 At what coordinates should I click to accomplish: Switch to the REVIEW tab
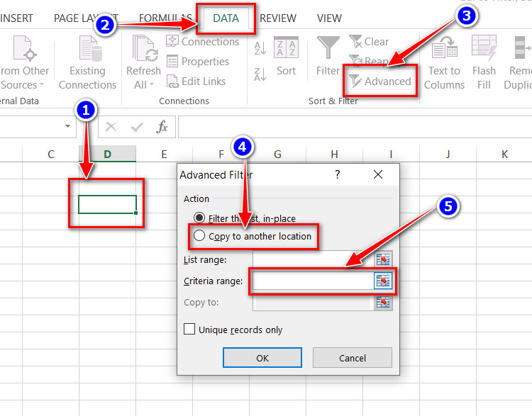(278, 18)
